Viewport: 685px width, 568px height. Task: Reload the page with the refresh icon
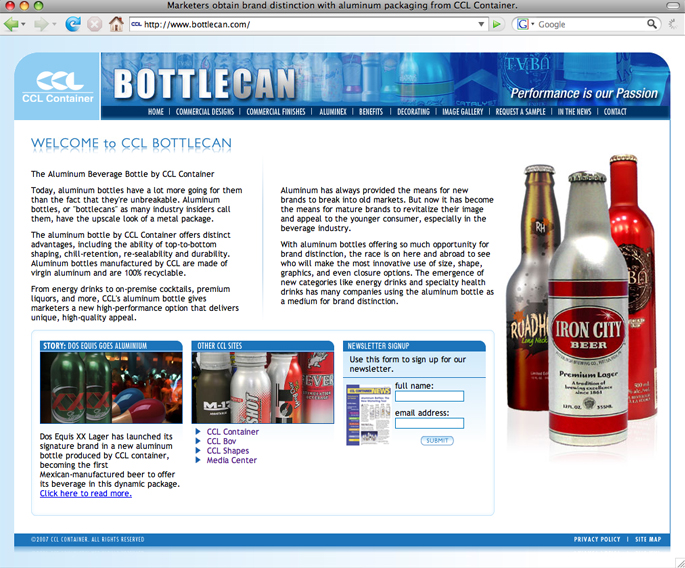tap(73, 24)
